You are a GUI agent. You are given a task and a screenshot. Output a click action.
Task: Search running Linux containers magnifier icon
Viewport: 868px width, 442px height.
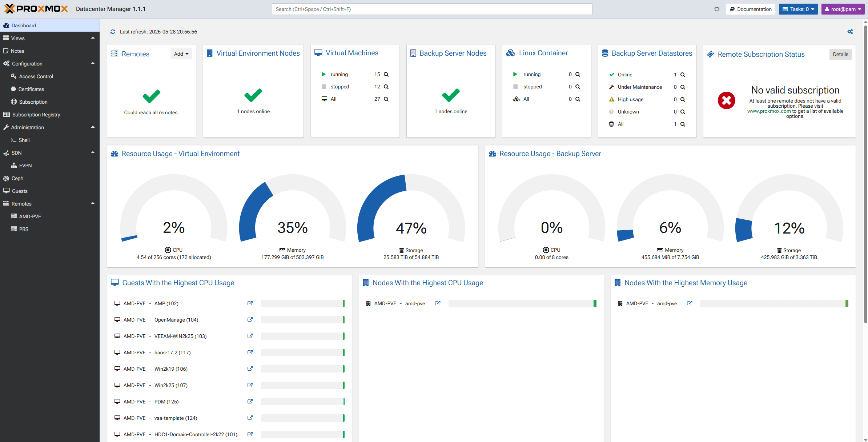click(x=578, y=74)
